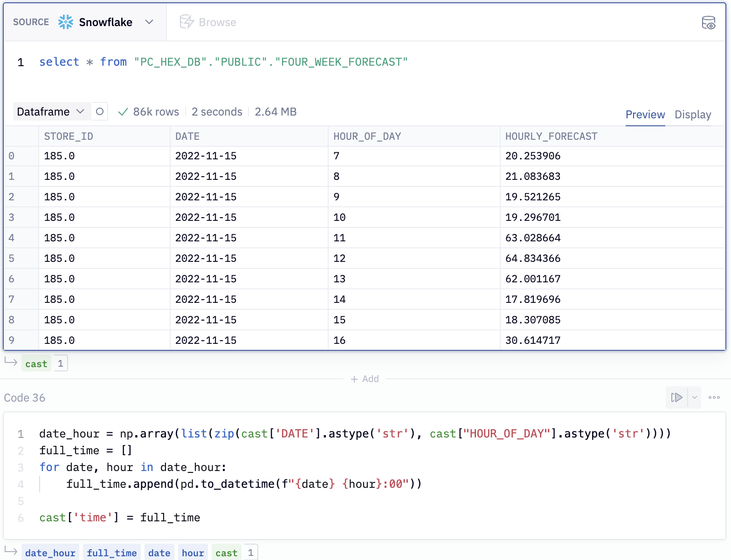Screen dimensions: 731x560
Task: Click the full_time variable tag
Action: (x=111, y=553)
